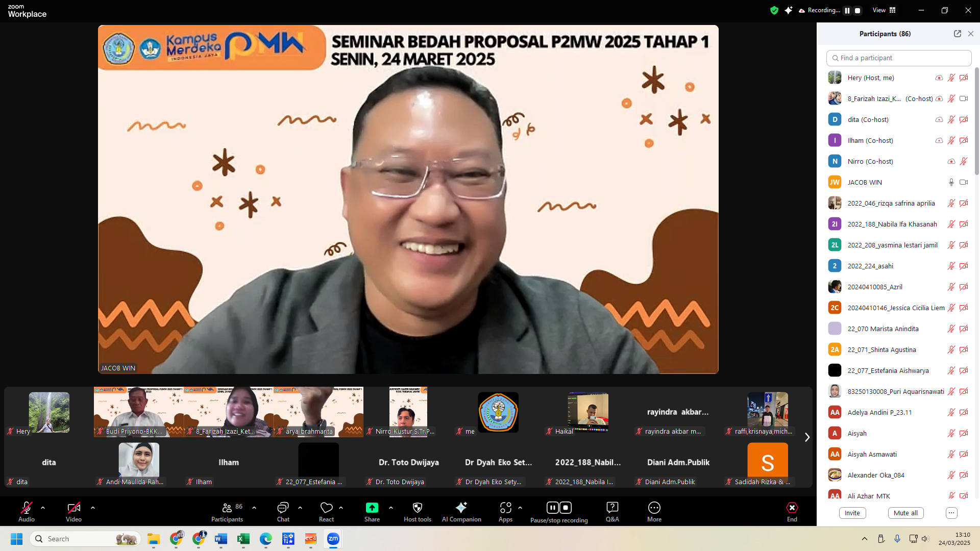Open the Chat panel icon
Image resolution: width=980 pixels, height=551 pixels.
pos(283,508)
